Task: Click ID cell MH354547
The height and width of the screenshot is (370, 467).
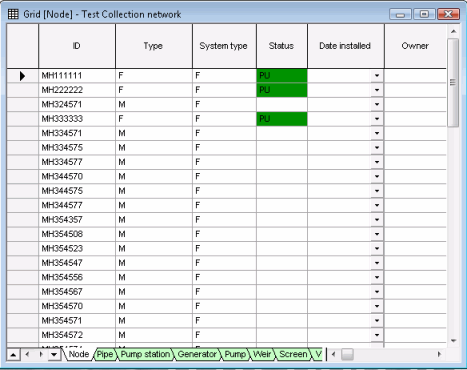Action: (x=77, y=263)
